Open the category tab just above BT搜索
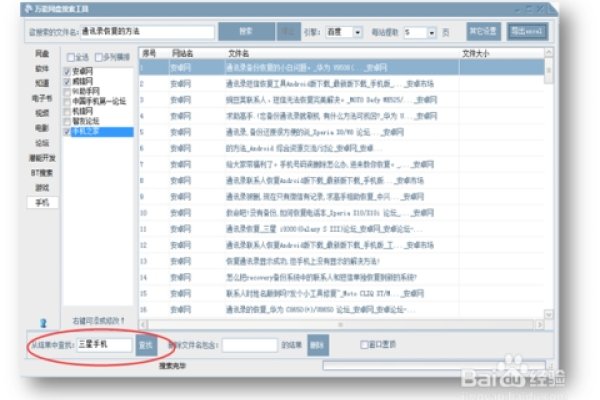Screen dimensions: 600x400 tap(42, 158)
